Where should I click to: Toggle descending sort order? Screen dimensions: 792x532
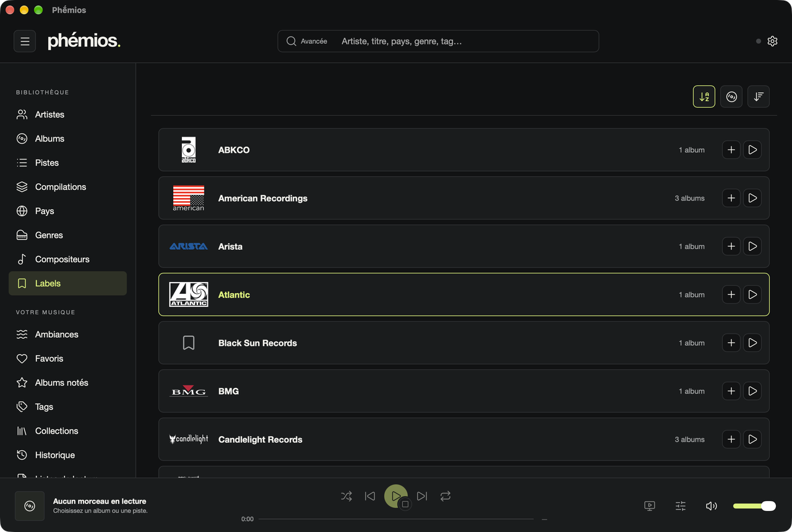(x=759, y=97)
